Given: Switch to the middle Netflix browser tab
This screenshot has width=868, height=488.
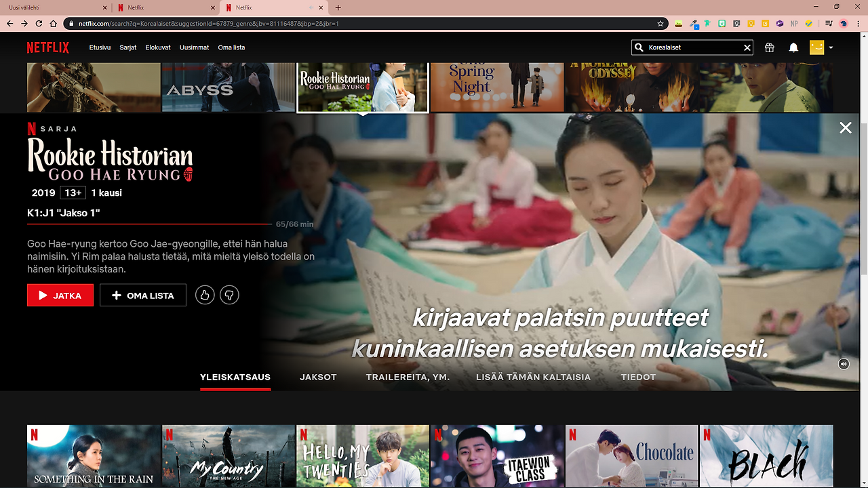Looking at the screenshot, I should pyautogui.click(x=165, y=7).
